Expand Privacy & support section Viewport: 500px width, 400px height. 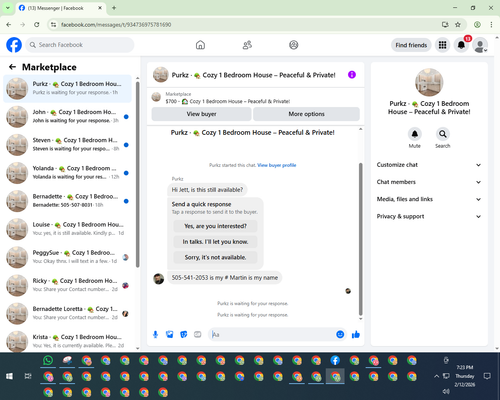(x=429, y=216)
